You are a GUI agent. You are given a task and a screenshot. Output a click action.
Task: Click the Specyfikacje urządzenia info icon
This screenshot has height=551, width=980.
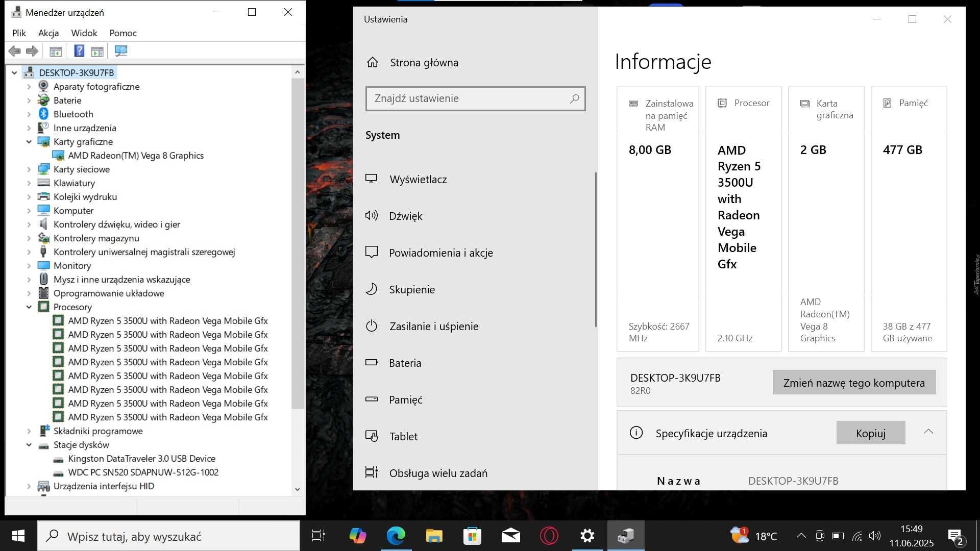(636, 433)
